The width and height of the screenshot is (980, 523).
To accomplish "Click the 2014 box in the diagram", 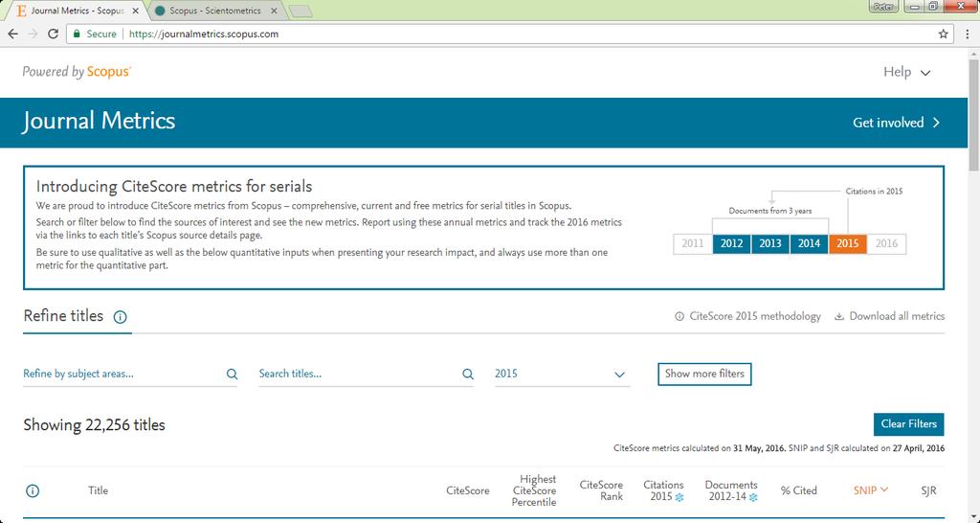I will coord(809,244).
